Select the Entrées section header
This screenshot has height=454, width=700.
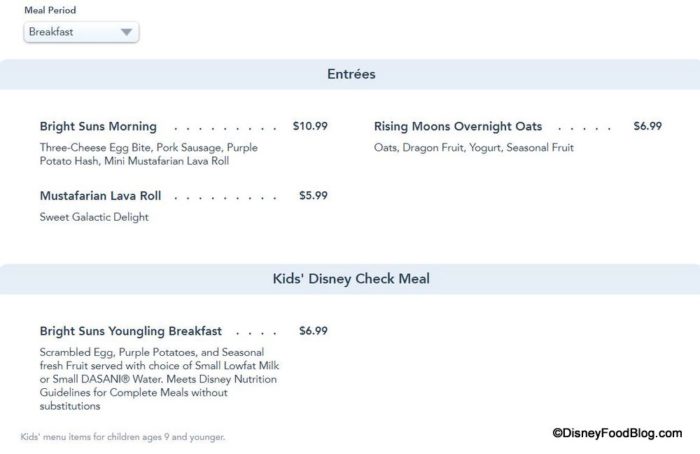350,74
